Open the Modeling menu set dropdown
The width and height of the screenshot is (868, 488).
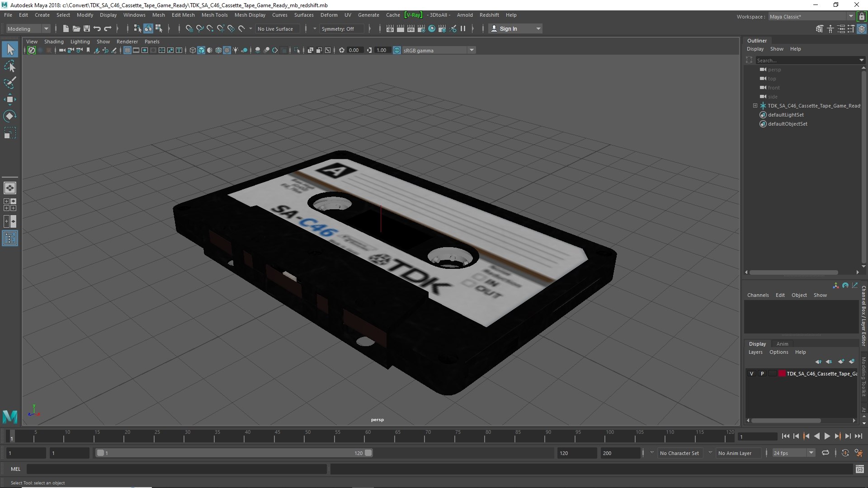pos(28,28)
